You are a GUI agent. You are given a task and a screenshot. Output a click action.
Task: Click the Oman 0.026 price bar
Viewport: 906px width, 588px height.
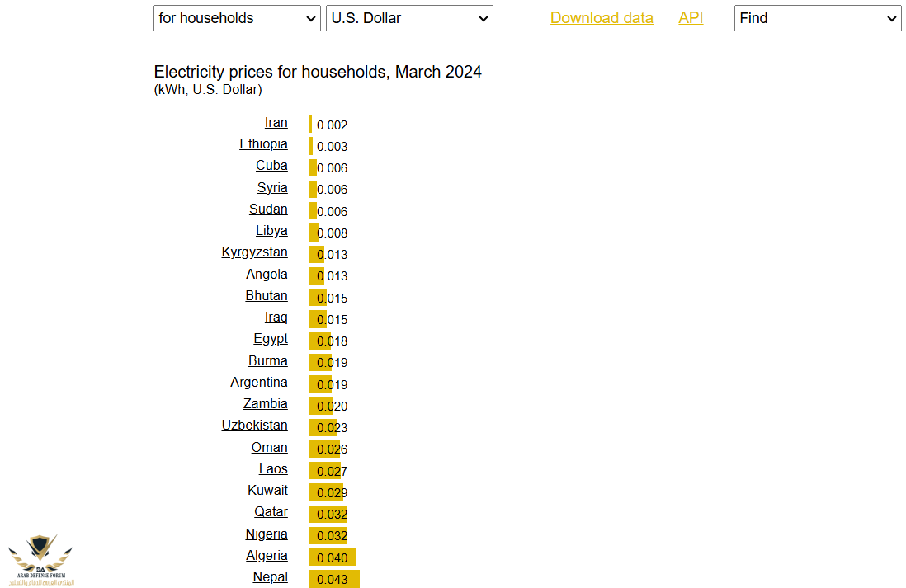click(x=324, y=449)
